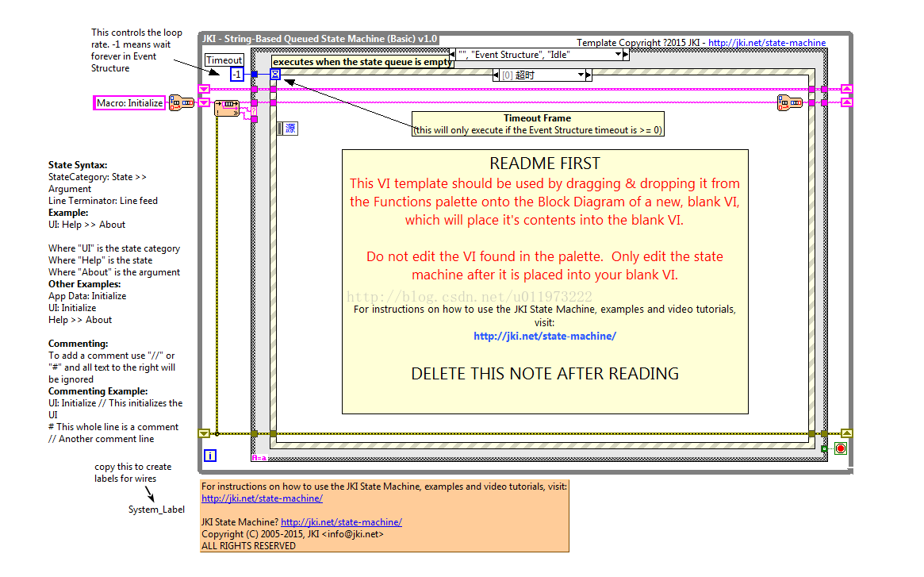Open first jki.net link in orange instructions box
Viewport: 924px width, 577px height.
(x=262, y=498)
